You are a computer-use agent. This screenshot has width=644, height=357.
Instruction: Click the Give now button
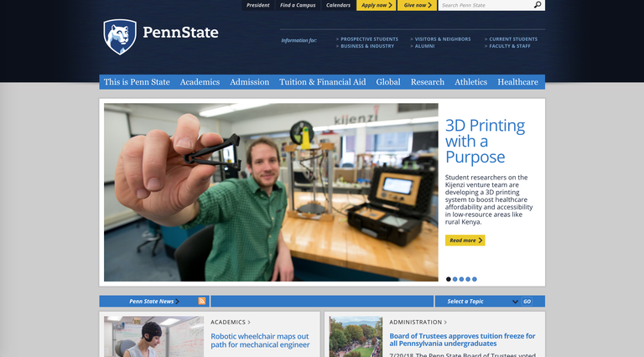coord(418,5)
